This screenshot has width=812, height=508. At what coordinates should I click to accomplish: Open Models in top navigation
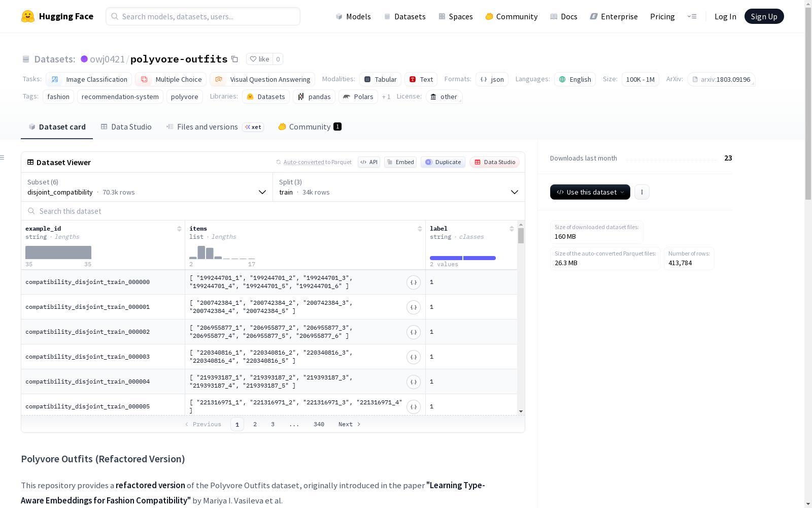click(353, 16)
